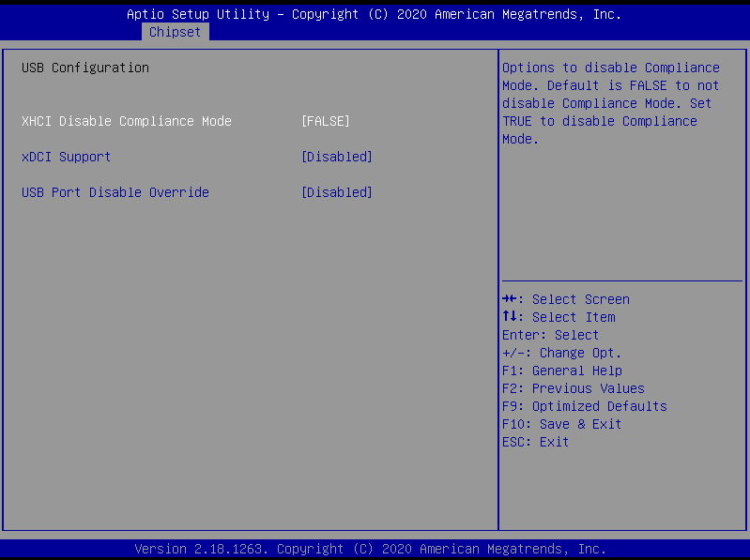Open the xDCI Support [Disabled] value dropdown
This screenshot has width=750, height=560.
(x=336, y=157)
